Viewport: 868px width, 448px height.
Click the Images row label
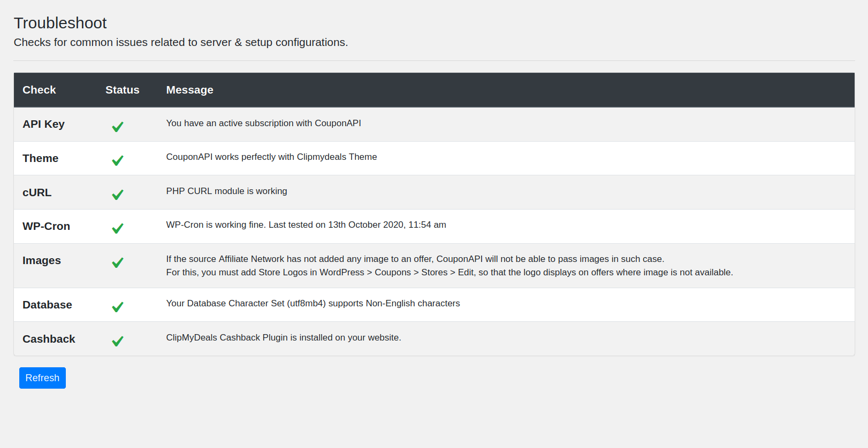click(x=42, y=260)
